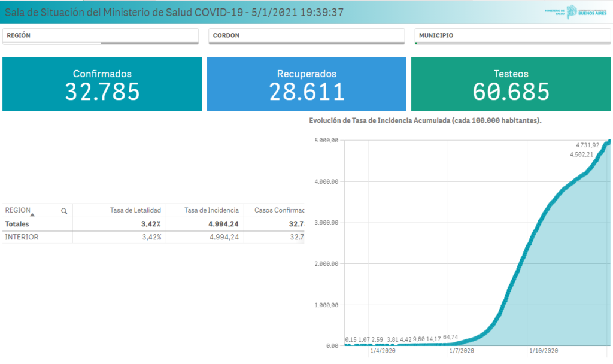This screenshot has width=613, height=364.
Task: Select the Testeos 60.685 tile
Action: [511, 84]
